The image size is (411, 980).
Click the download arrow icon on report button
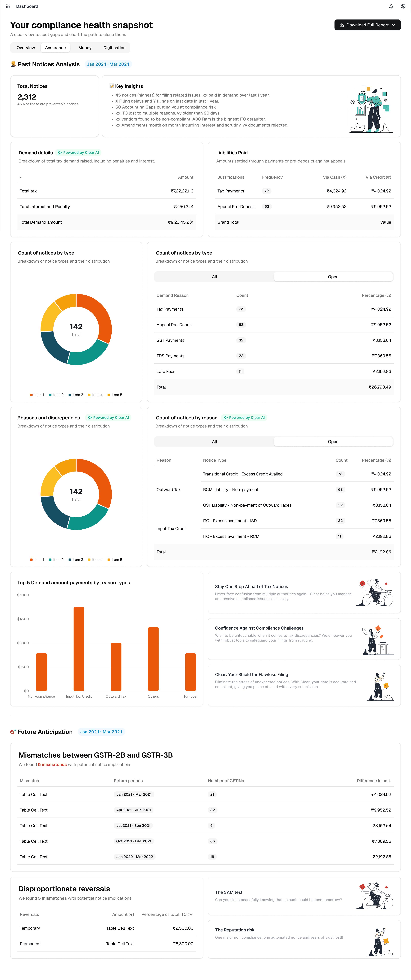click(342, 25)
